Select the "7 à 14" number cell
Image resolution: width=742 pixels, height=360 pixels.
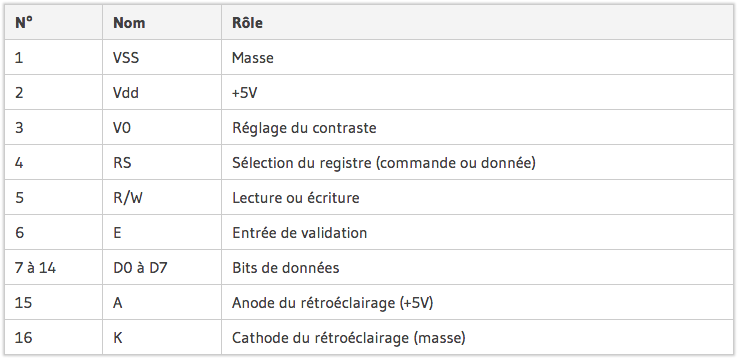(x=53, y=267)
